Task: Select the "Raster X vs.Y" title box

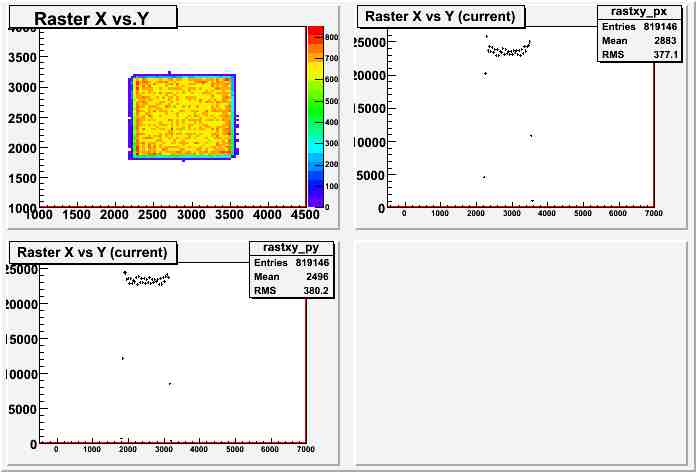Action: pos(93,18)
